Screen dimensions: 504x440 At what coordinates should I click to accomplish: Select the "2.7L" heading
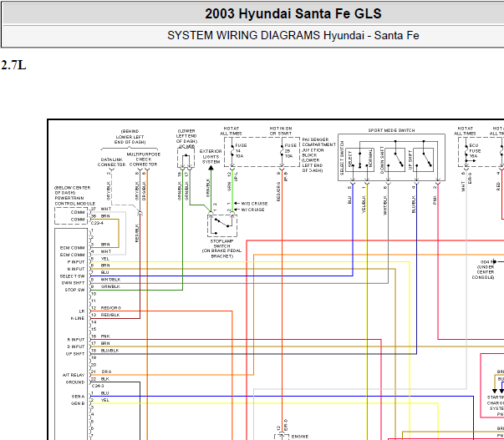coord(13,65)
